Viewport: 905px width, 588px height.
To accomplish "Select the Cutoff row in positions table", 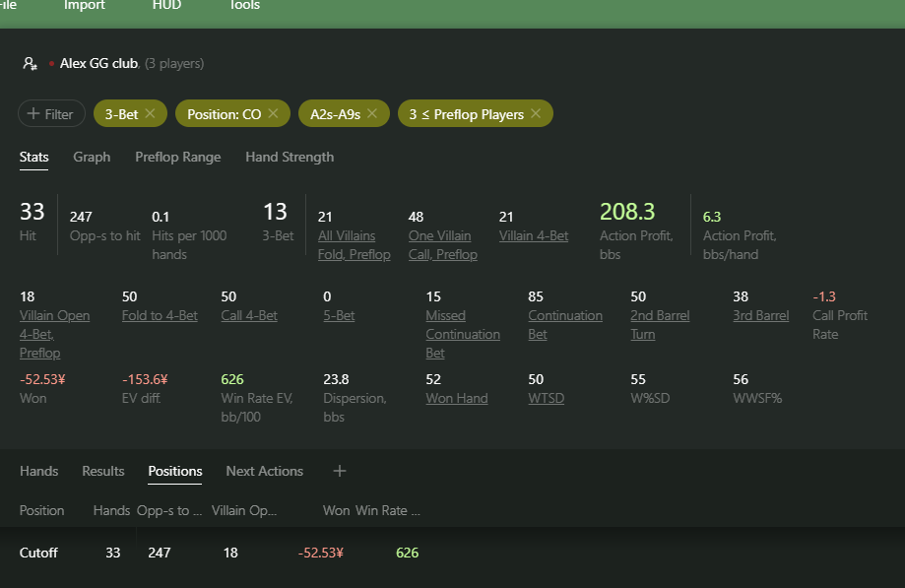I will coord(39,553).
